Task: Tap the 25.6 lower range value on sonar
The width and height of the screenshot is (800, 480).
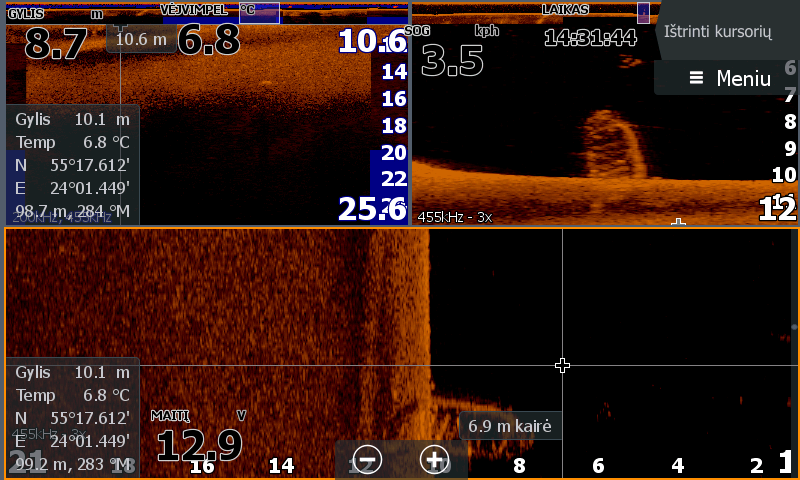Action: pyautogui.click(x=371, y=208)
